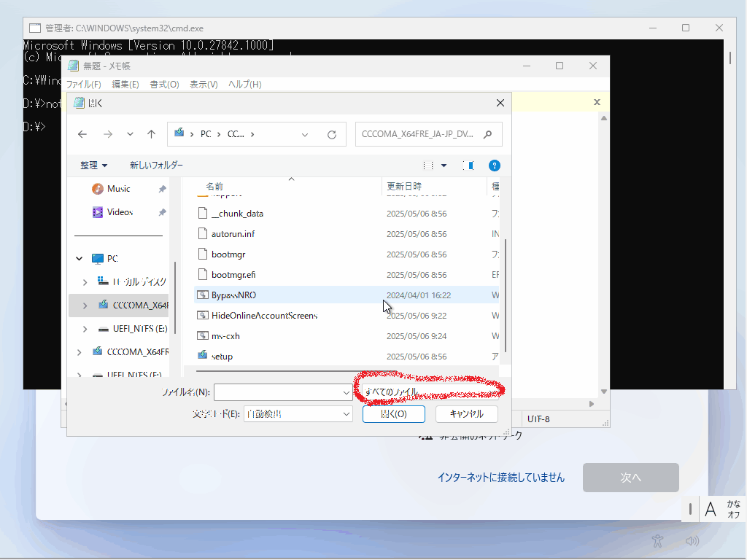Go up one folder level
Image resolution: width=747 pixels, height=560 pixels.
[x=152, y=134]
